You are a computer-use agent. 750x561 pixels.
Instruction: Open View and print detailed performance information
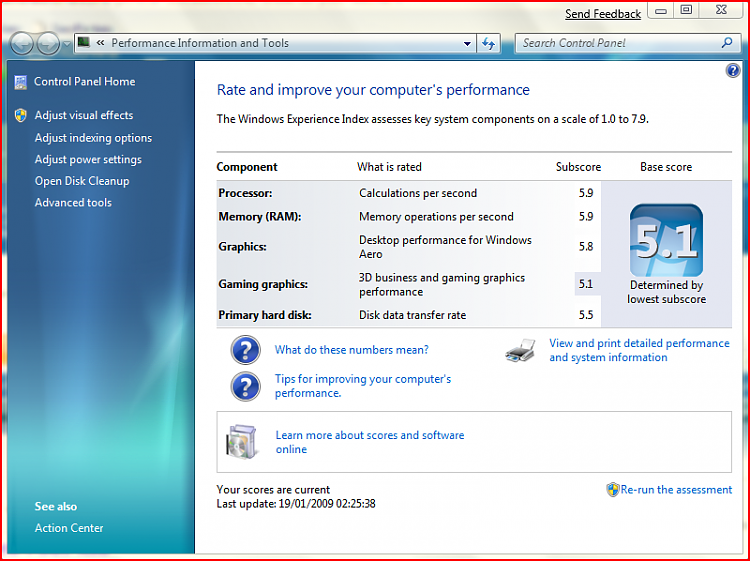[639, 350]
